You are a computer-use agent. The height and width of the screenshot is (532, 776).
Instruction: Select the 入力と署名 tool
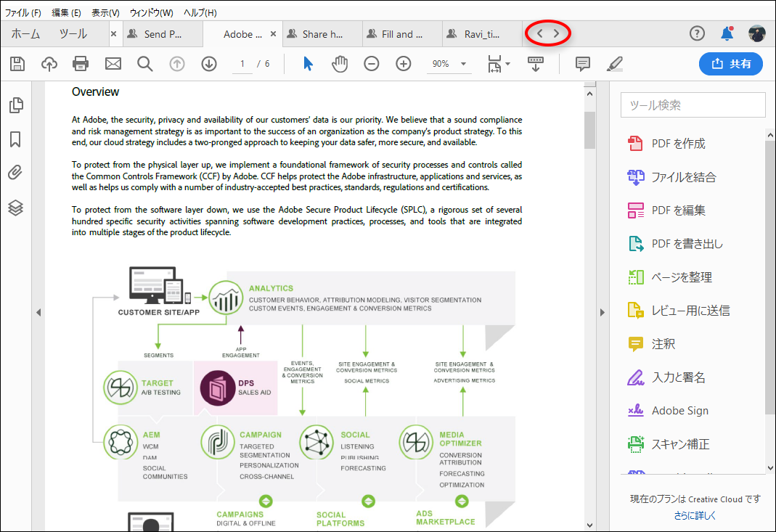tap(666, 377)
